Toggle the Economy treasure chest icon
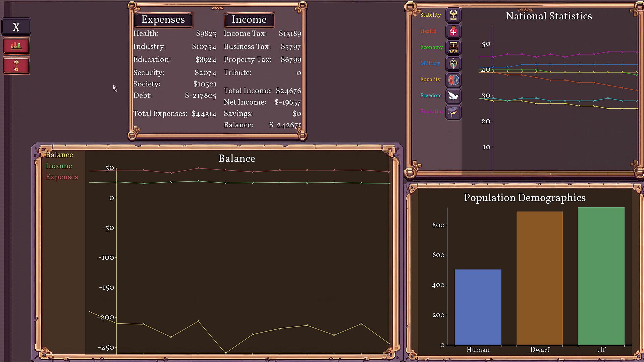The height and width of the screenshot is (362, 644). 453,48
